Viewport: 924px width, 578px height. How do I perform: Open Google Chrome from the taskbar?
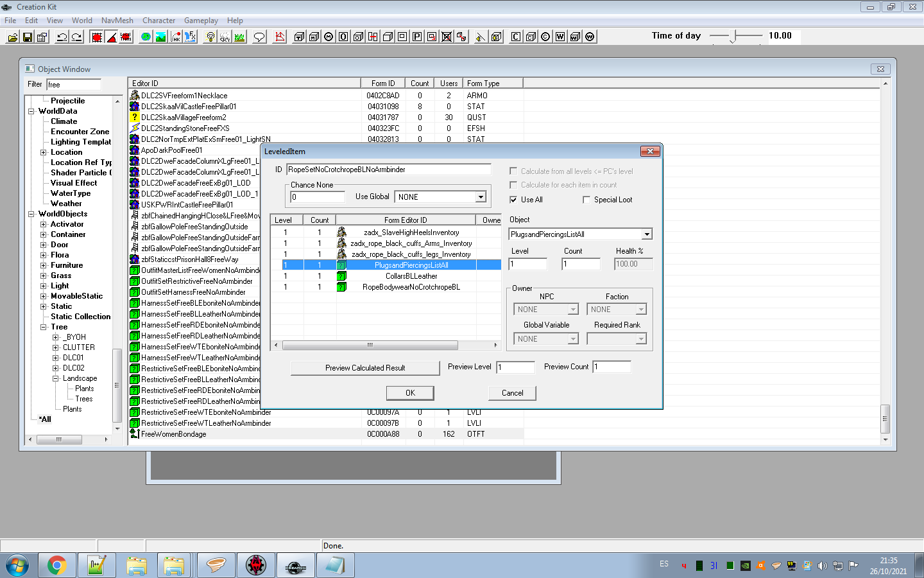(56, 566)
